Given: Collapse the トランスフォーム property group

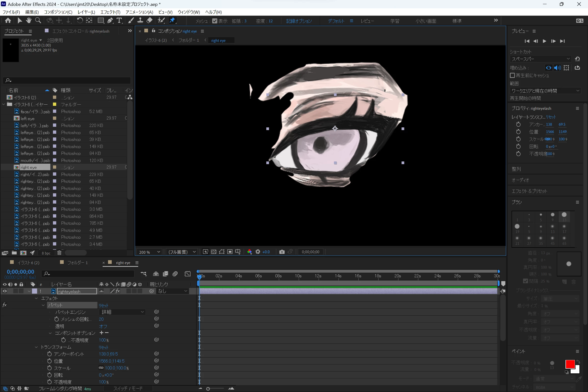Looking at the screenshot, I should (x=36, y=347).
